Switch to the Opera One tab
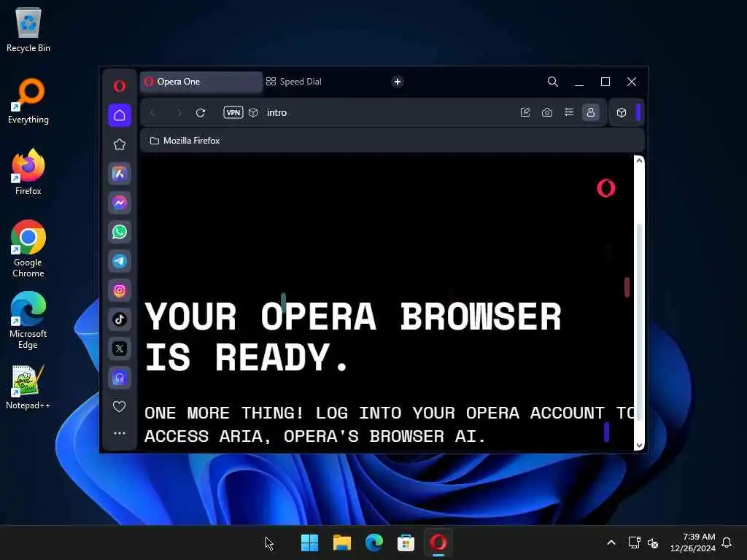Image resolution: width=747 pixels, height=560 pixels. point(201,82)
